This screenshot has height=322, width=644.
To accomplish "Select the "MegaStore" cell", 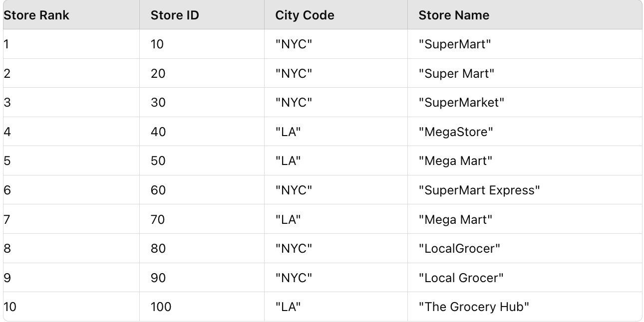I will click(x=456, y=132).
